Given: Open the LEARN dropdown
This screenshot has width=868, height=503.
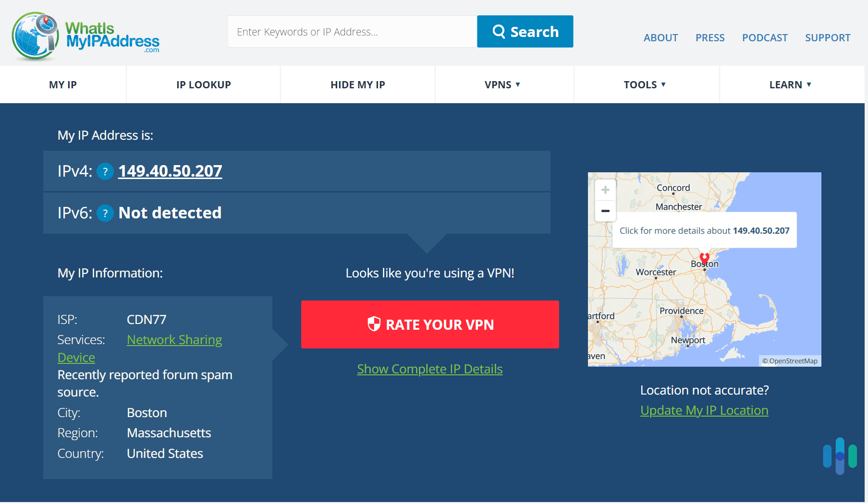Looking at the screenshot, I should coord(790,84).
